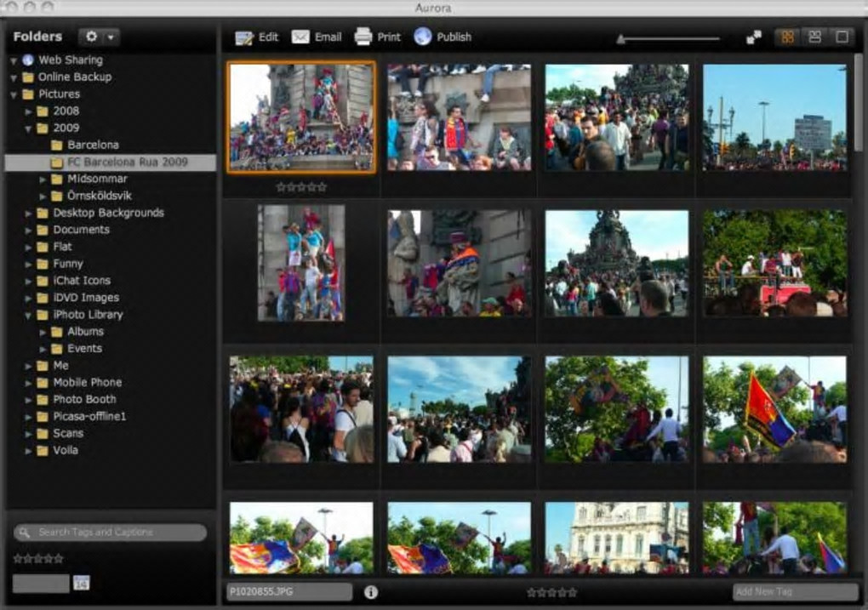Viewport: 868px width, 610px height.
Task: Open photo info with the 'i' icon
Action: pos(371,592)
